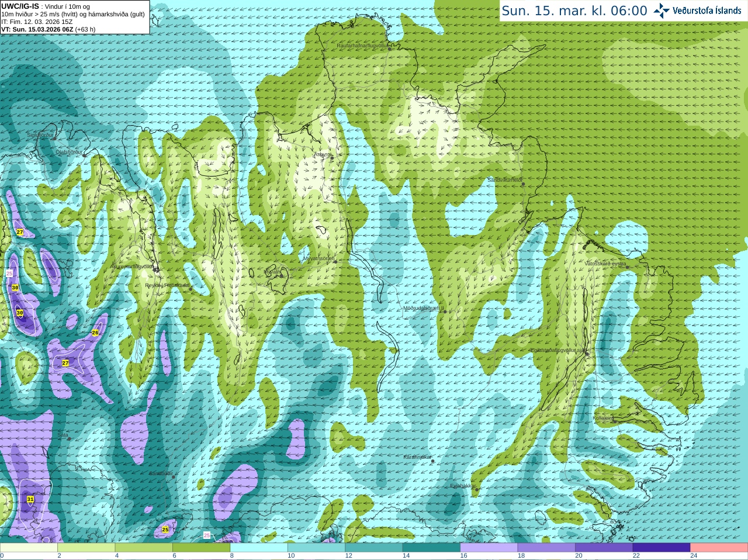Click the 'UWC/IG-IS : Vindur í 10m og' title line

tap(46, 6)
